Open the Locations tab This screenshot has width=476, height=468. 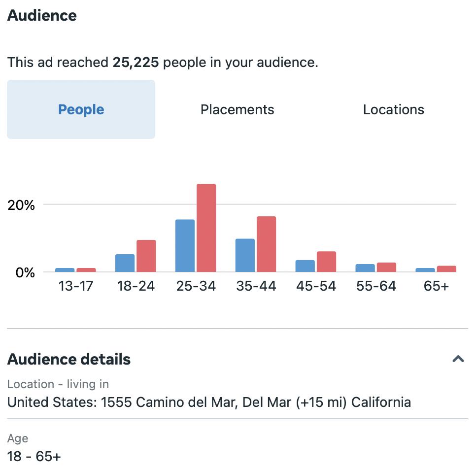coord(393,109)
